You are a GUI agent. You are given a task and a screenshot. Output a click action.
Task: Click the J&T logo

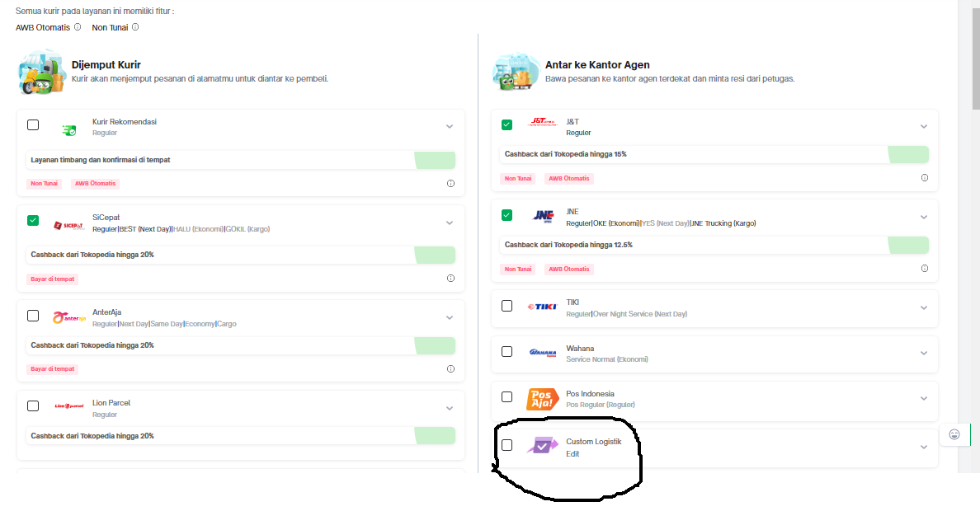point(542,122)
